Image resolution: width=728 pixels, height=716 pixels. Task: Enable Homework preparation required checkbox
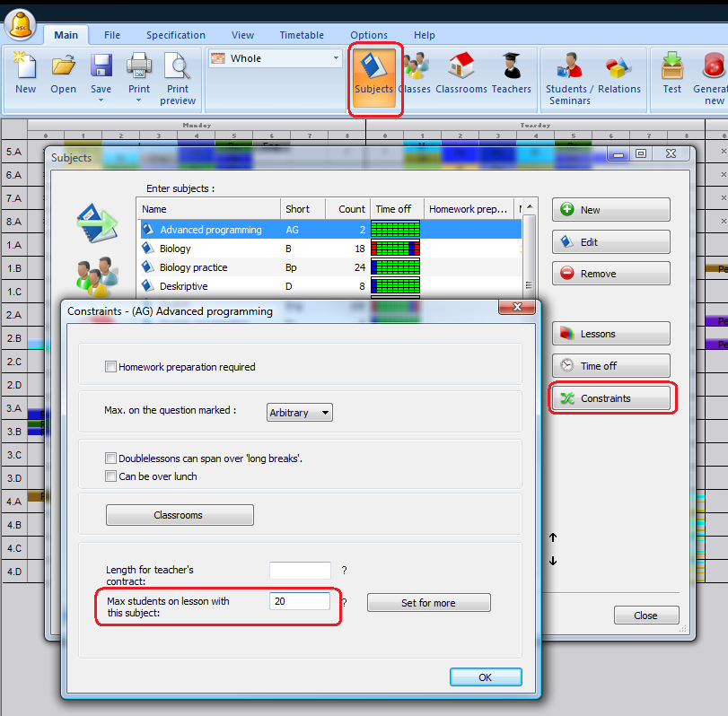pyautogui.click(x=111, y=367)
